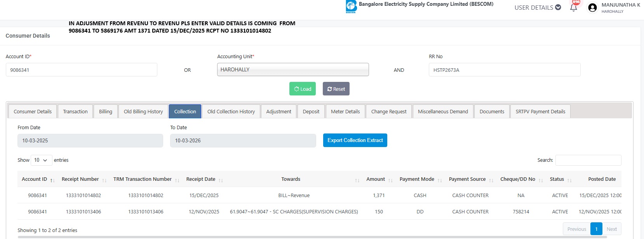The image size is (644, 239).
Task: Click the horizontal table scrollbar
Action: [x=312, y=237]
